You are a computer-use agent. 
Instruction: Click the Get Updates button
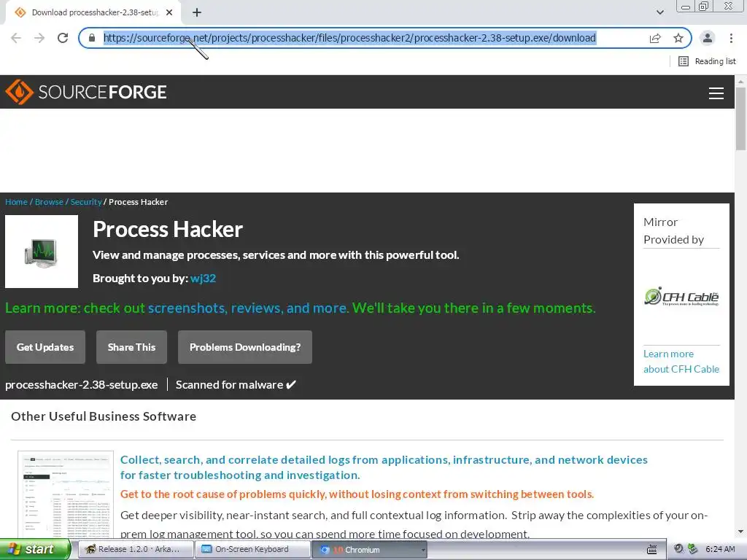pos(45,347)
